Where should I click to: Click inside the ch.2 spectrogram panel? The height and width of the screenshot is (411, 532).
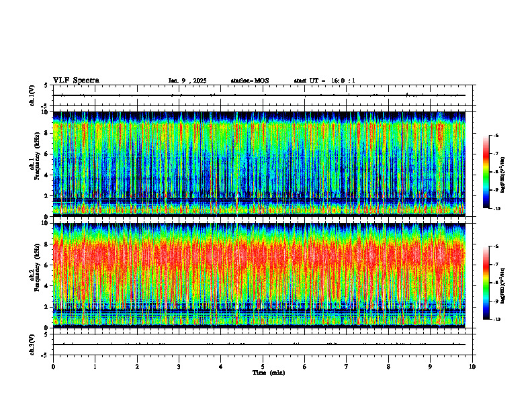point(259,275)
